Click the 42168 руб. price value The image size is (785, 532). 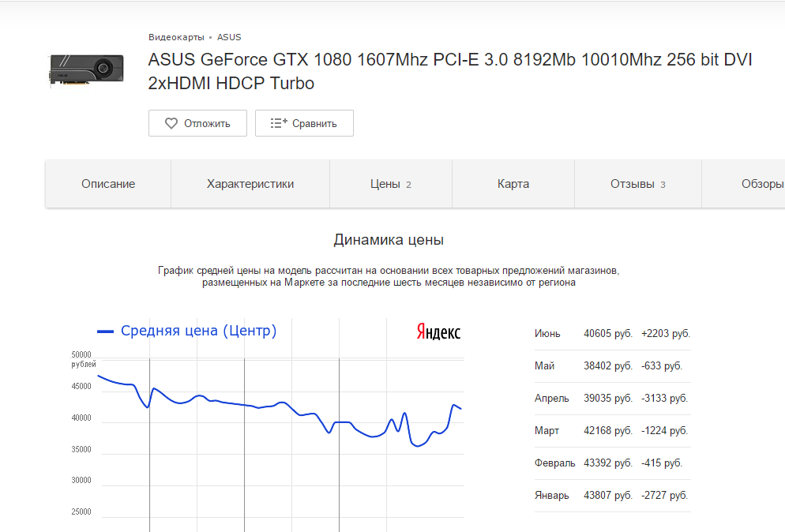click(x=608, y=430)
